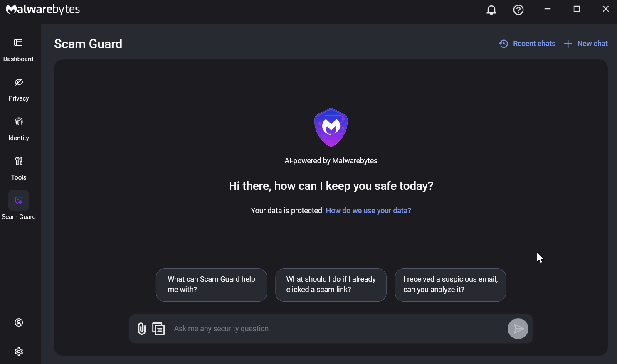This screenshot has height=364, width=617.
Task: Open the account profile icon
Action: point(19,322)
